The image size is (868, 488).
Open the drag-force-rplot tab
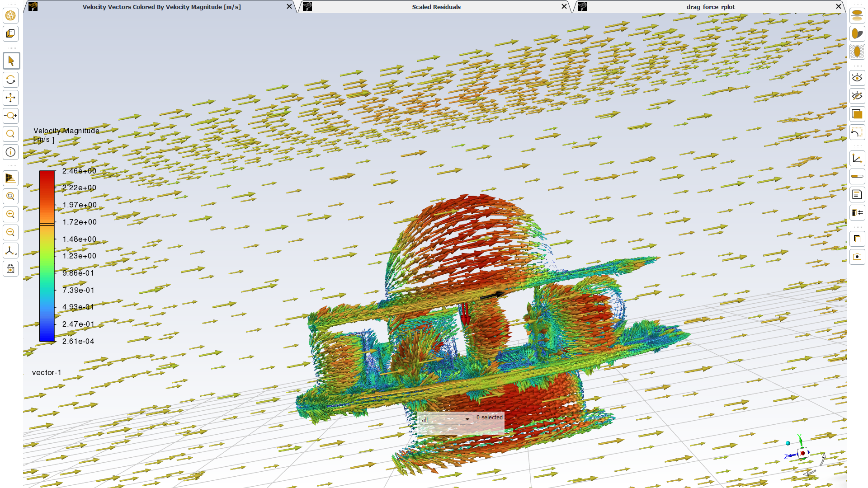[x=710, y=7]
